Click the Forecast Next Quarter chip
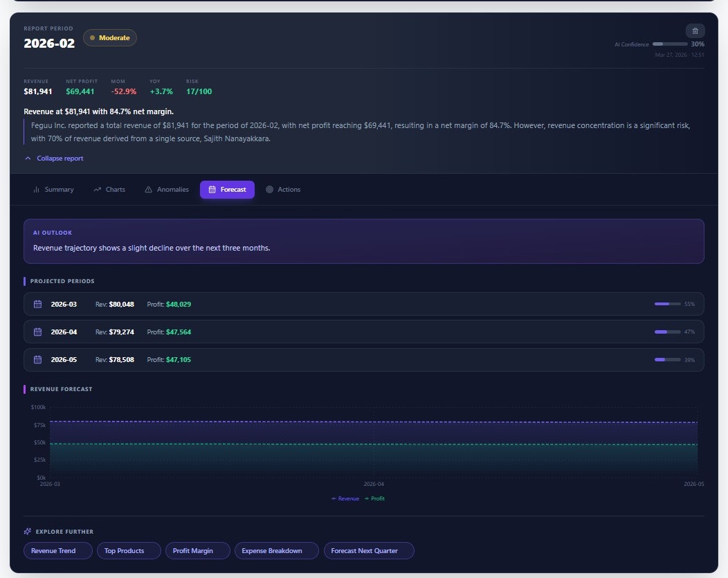 pos(369,550)
